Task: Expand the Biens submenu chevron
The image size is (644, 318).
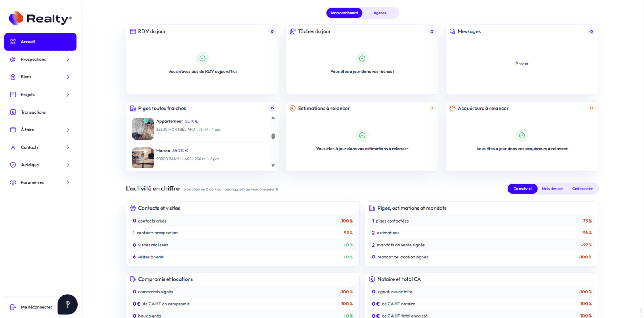Action: click(68, 77)
